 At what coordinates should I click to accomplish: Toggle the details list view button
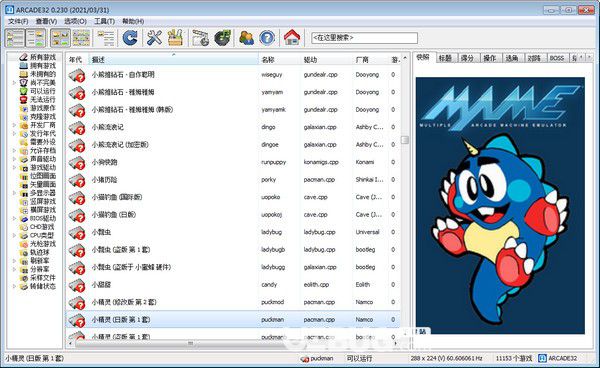106,38
